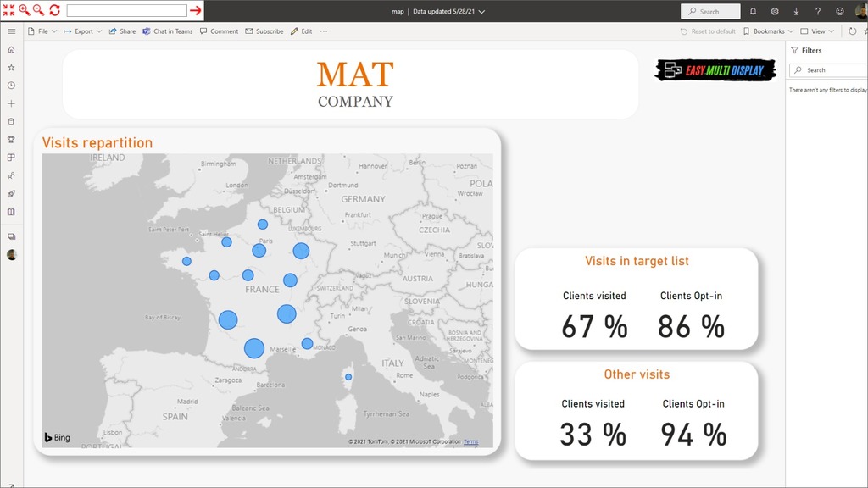Refresh using the red reload icon

coord(54,10)
